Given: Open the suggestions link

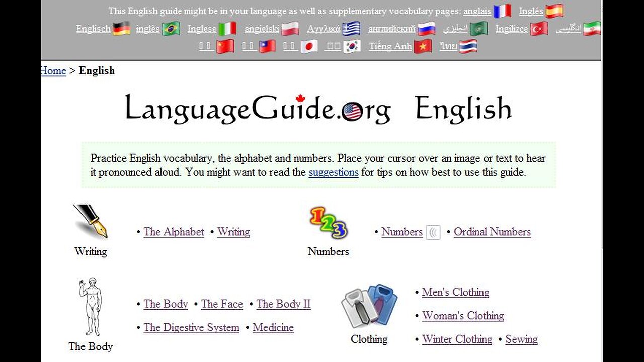Looking at the screenshot, I should point(334,172).
